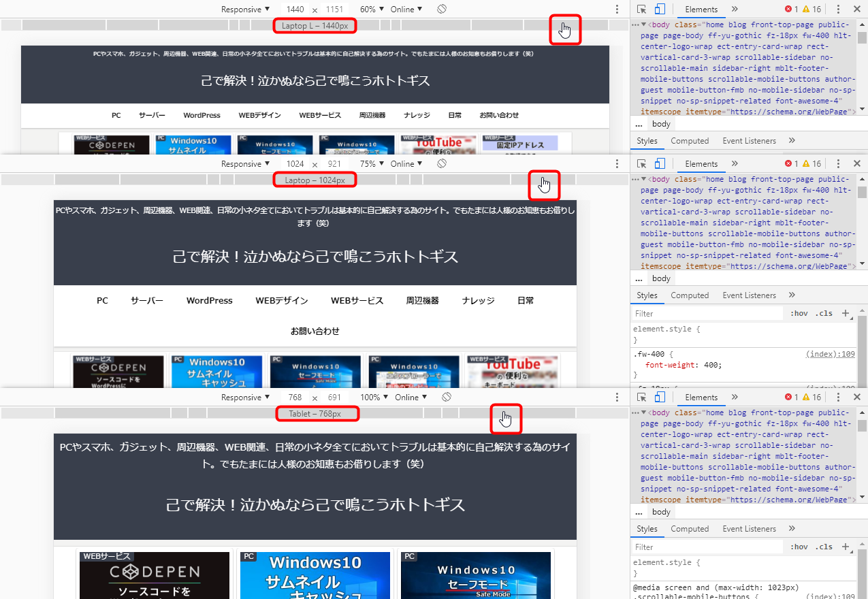Image resolution: width=868 pixels, height=599 pixels.
Task: Click the width field showing 768
Action: pos(295,398)
